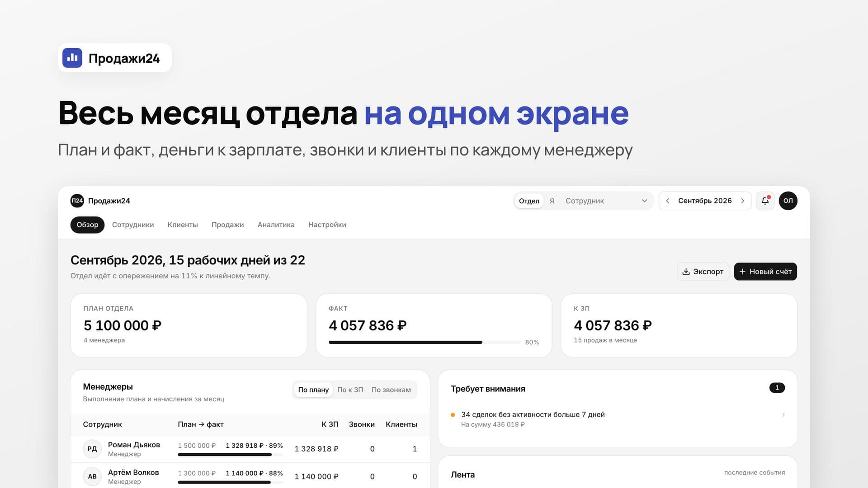Open the Сотрудники tab
Screen dimensions: 868x488
(133, 225)
